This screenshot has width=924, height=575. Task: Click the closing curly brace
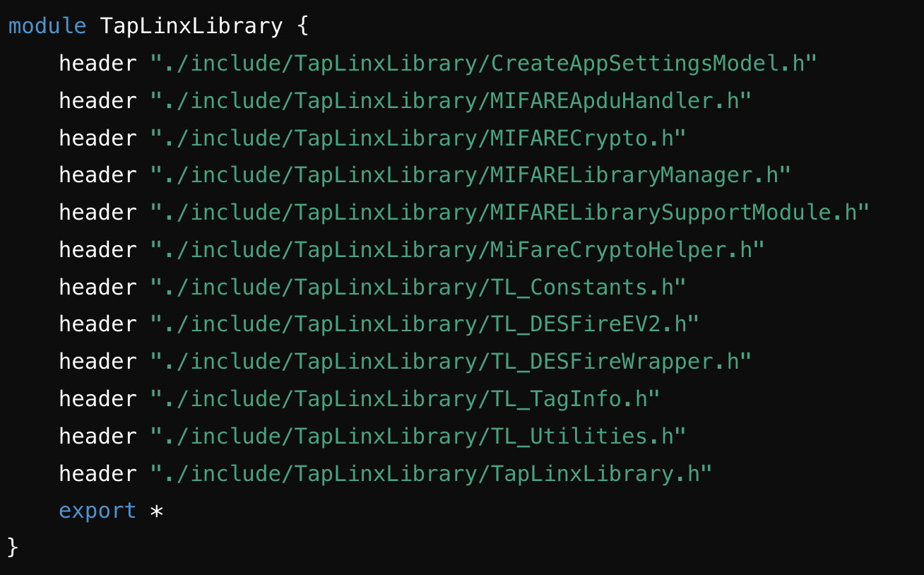click(13, 547)
